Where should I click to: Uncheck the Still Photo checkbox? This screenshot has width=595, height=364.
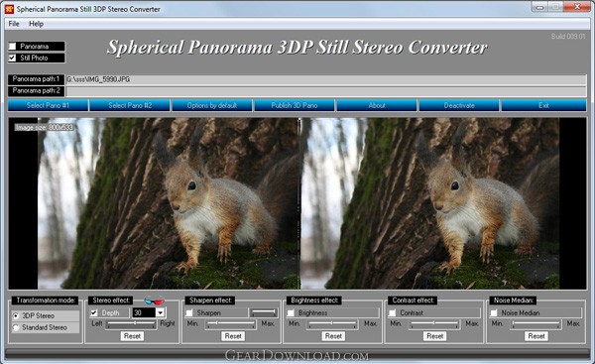[13, 58]
